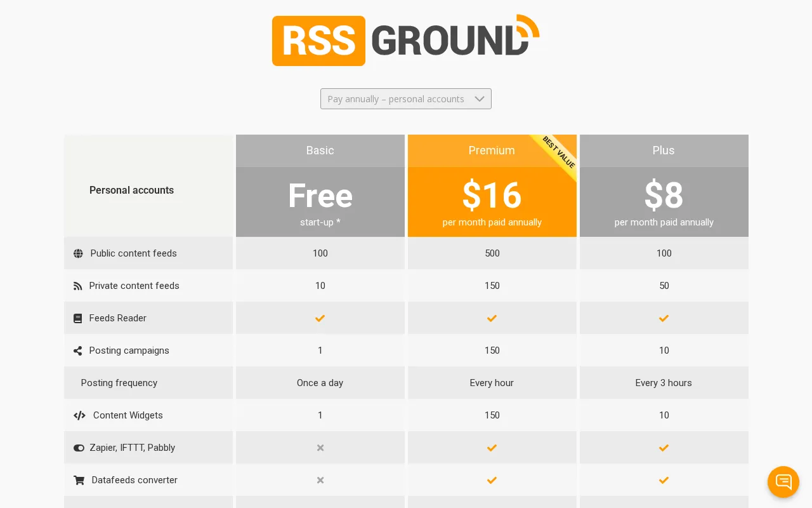Click the code icon beside Content Widgets

tap(79, 415)
